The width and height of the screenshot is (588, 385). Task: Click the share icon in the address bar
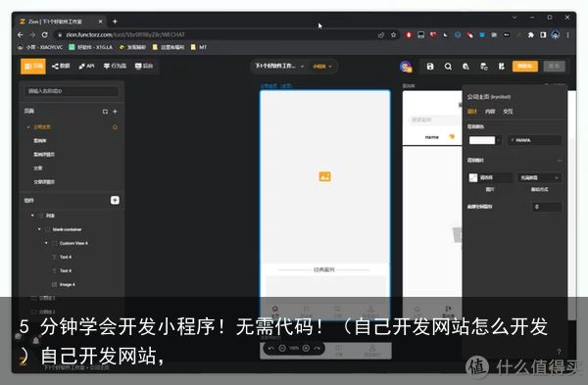pos(381,35)
